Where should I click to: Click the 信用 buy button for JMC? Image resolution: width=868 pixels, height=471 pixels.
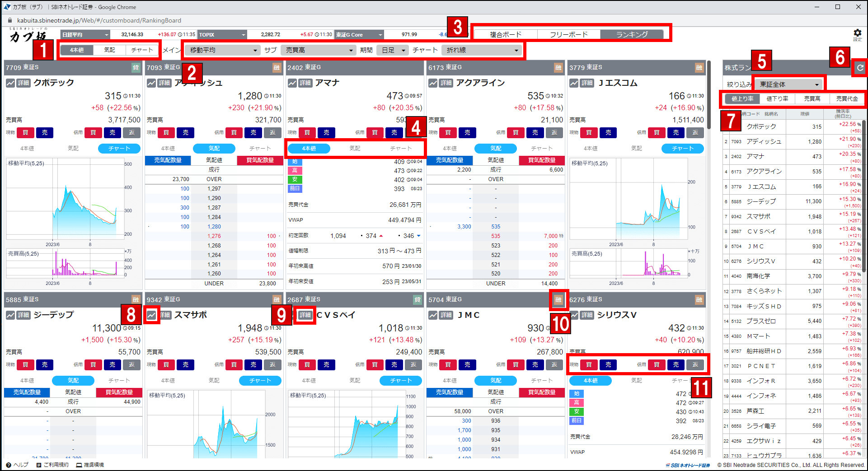[516, 365]
